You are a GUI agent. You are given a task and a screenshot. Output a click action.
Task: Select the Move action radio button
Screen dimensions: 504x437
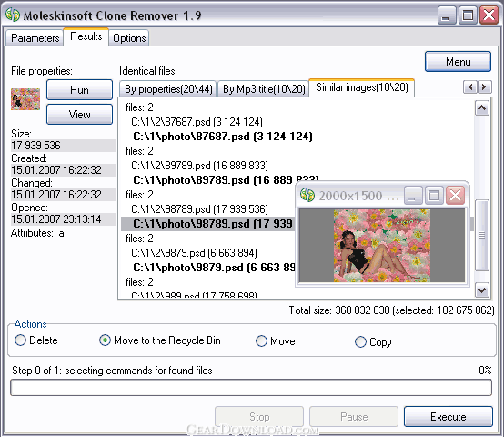click(261, 340)
